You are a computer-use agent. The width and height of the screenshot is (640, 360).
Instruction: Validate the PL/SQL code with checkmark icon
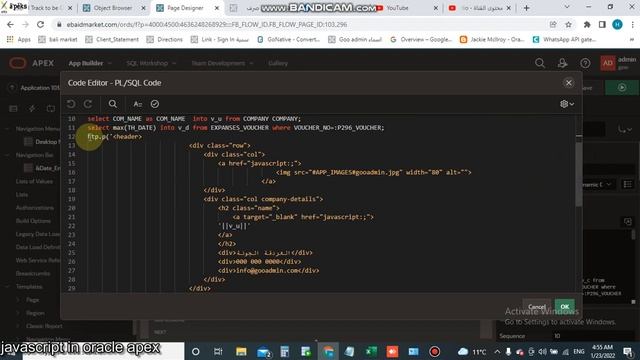click(x=155, y=104)
